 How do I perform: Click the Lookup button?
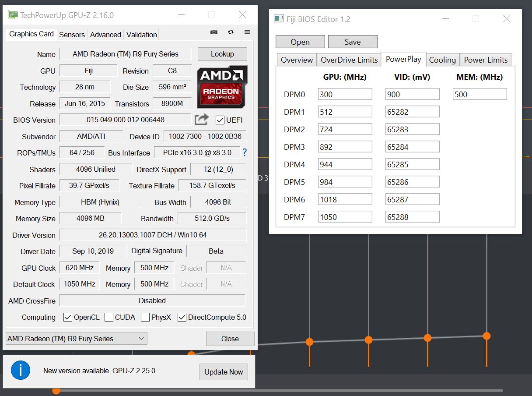pyautogui.click(x=222, y=54)
